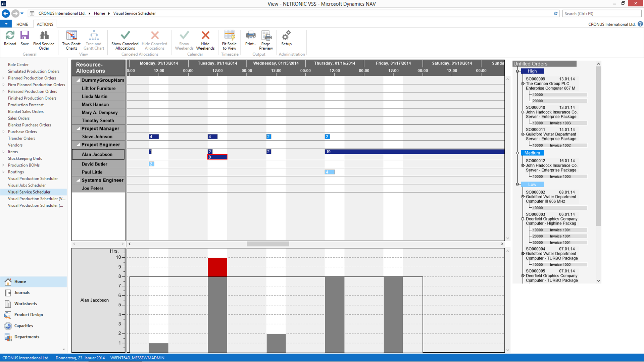Open the navigation history dropdown arrow
This screenshot has width=644, height=362.
pos(22,13)
